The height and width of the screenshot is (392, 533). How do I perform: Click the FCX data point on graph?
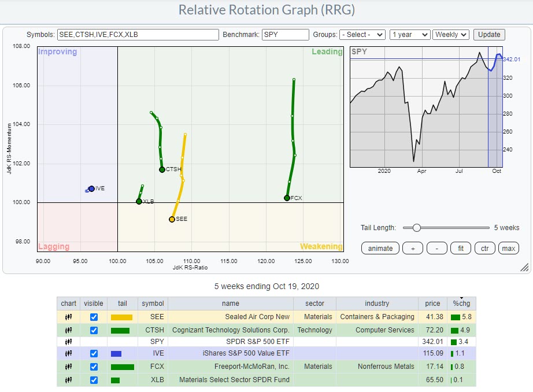(287, 198)
